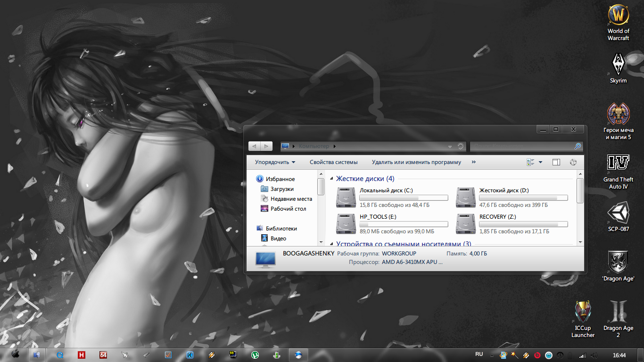Open the volume speaker tray icon
Screen dimensions: 644x362
pos(594,355)
